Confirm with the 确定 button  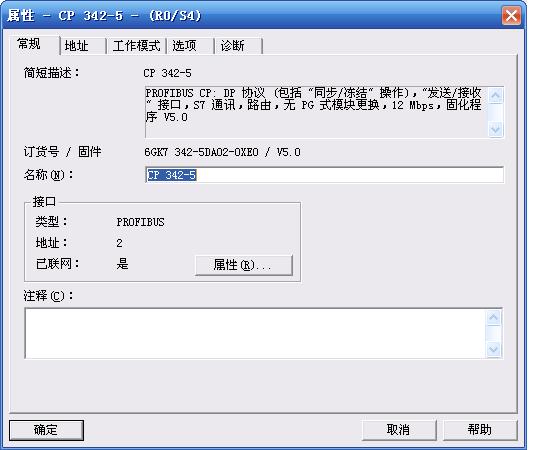(46, 430)
